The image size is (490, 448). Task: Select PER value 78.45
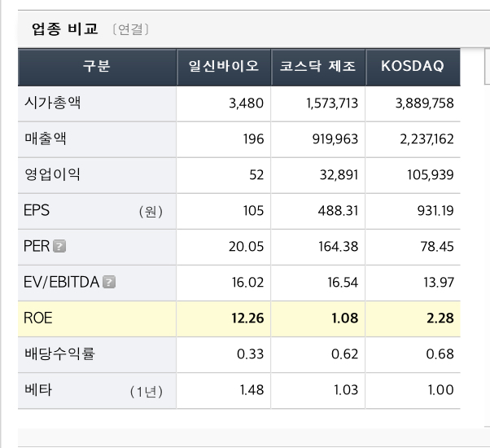(437, 247)
